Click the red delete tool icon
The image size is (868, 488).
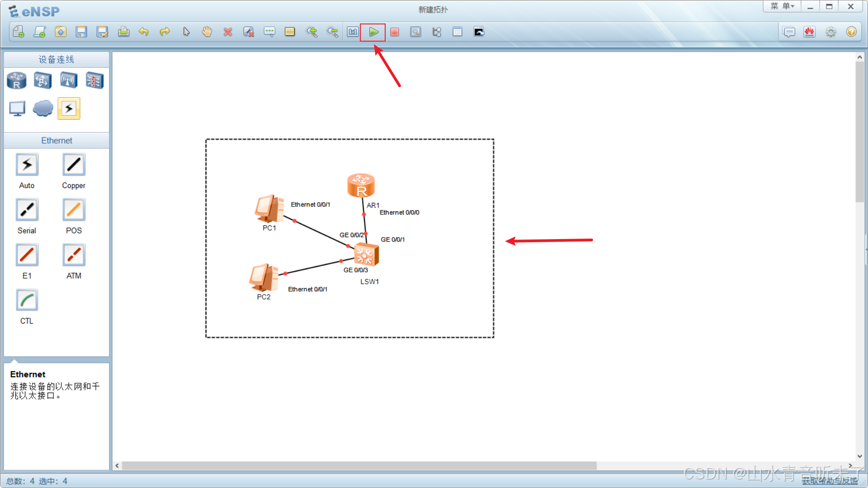click(x=228, y=32)
